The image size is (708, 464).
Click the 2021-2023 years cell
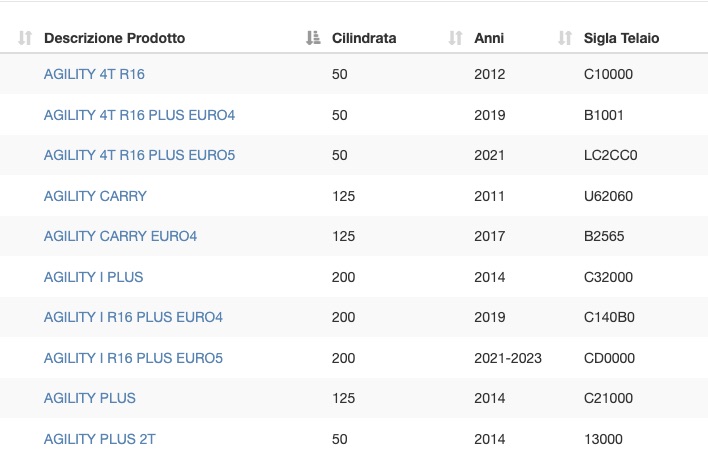(508, 358)
